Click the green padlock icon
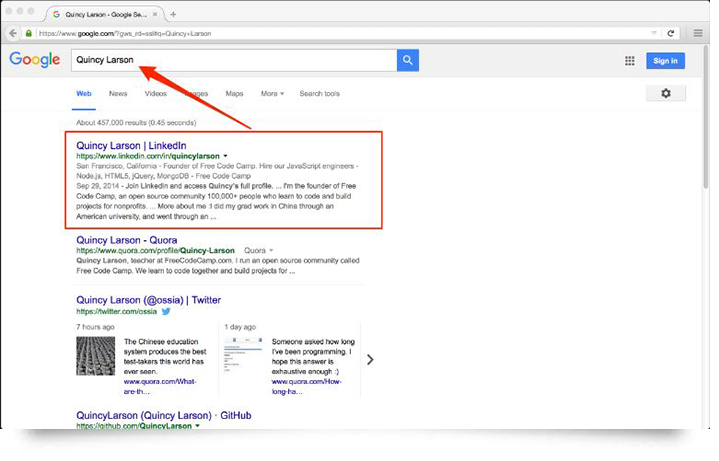The width and height of the screenshot is (719, 461). click(29, 33)
